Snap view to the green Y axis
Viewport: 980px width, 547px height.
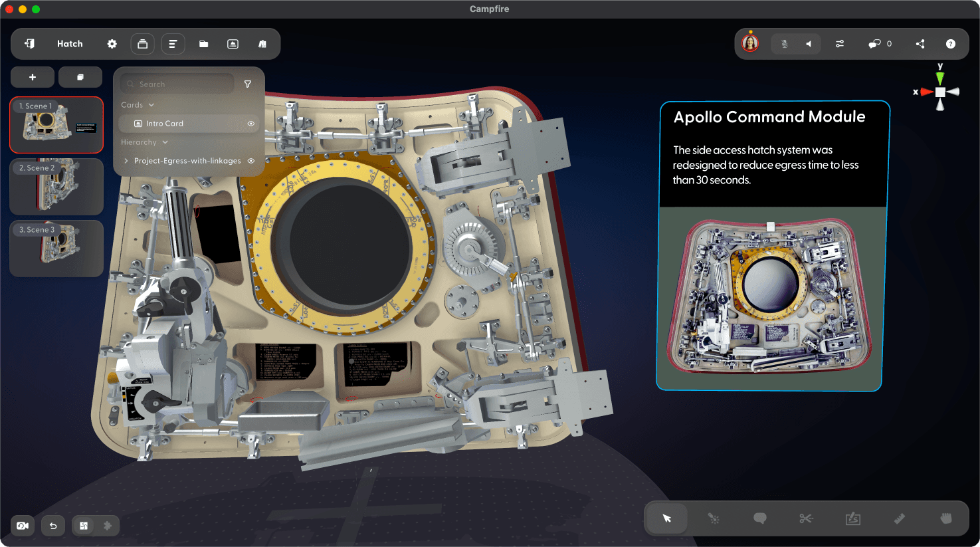click(x=940, y=77)
